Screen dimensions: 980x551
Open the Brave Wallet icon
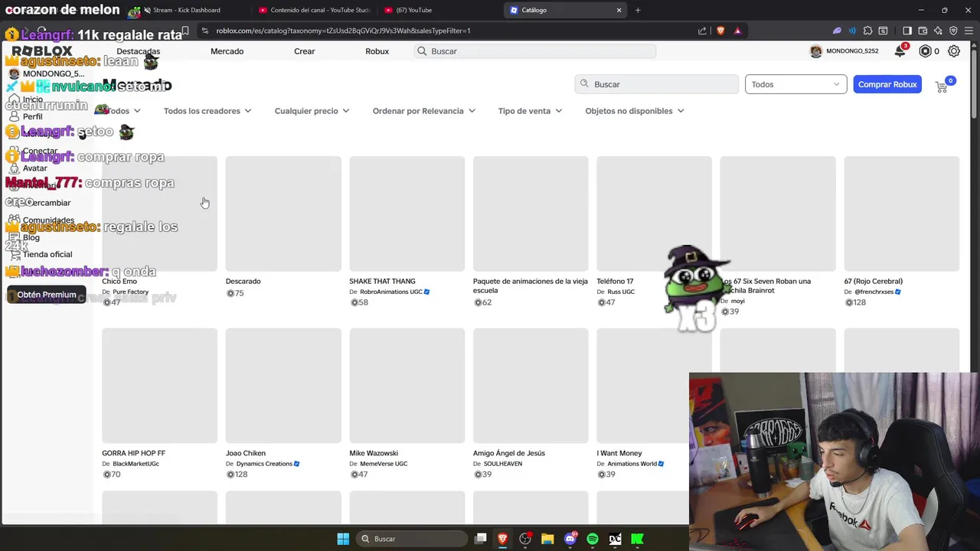pos(923,31)
